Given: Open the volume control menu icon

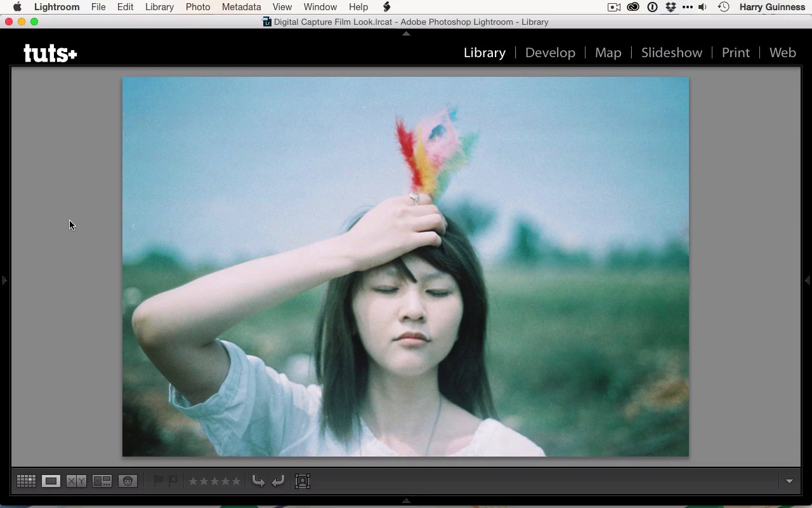Looking at the screenshot, I should pos(703,7).
